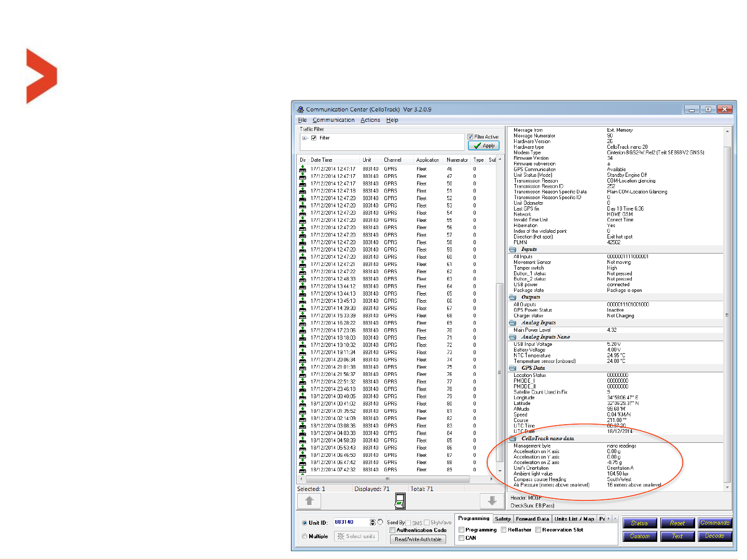This screenshot has width=747, height=560.
Task: Click the direction icon of numerator 46 row
Action: [302, 169]
